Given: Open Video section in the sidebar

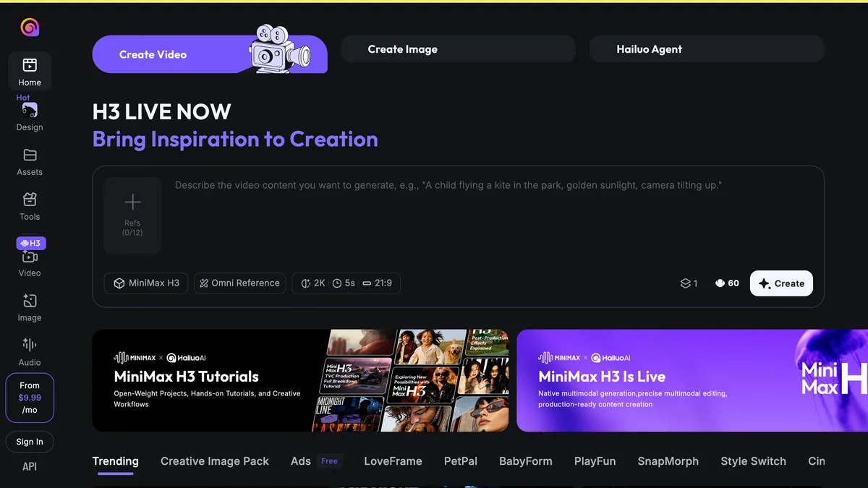Looking at the screenshot, I should 30,263.
